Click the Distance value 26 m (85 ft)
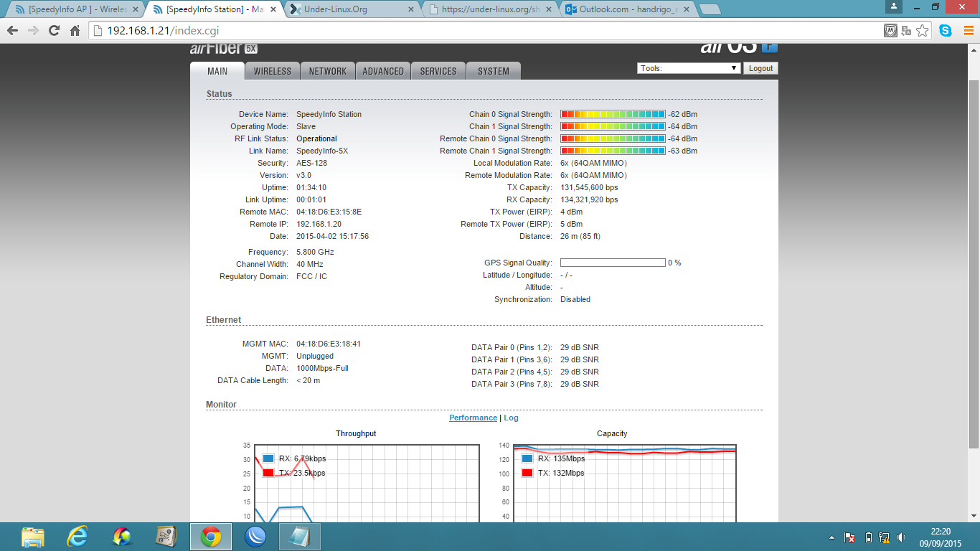 [580, 236]
